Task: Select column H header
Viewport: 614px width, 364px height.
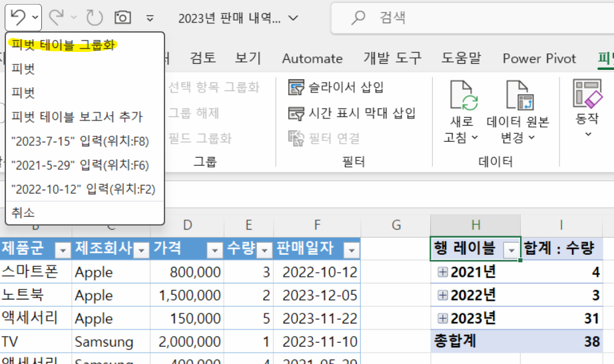Action: pos(475,226)
